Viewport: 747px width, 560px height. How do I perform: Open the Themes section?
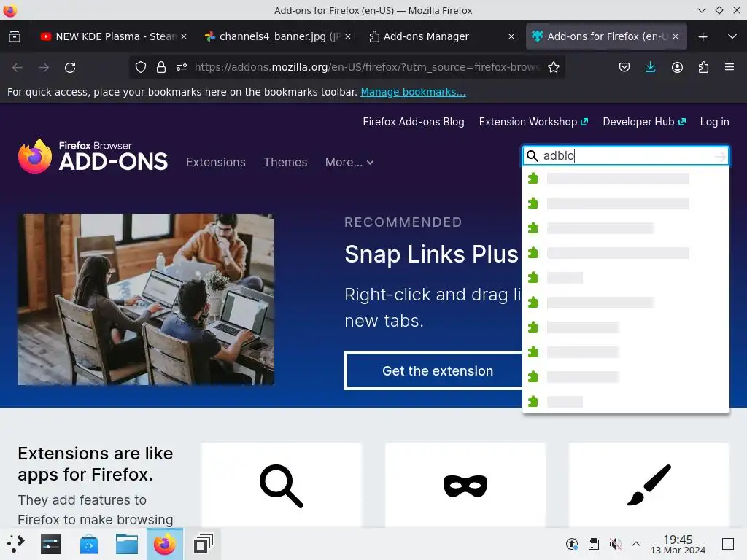coord(285,163)
